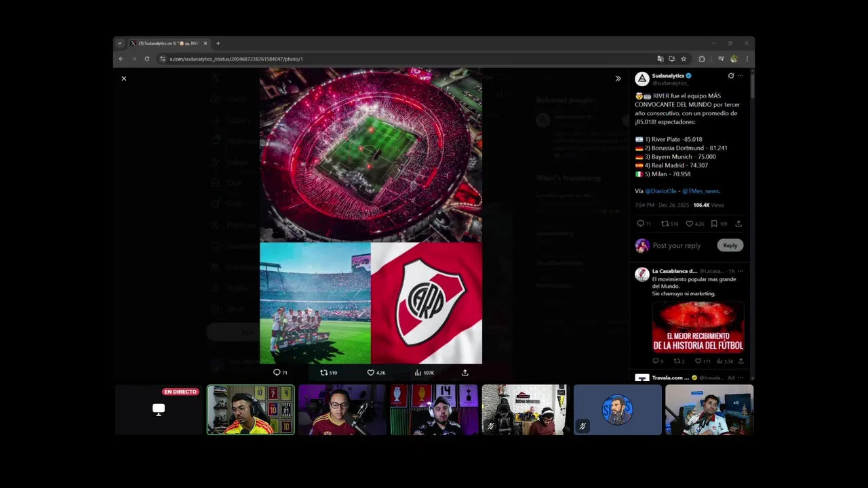
Task: Open the @DiarioOle mention link
Action: pyautogui.click(x=661, y=191)
